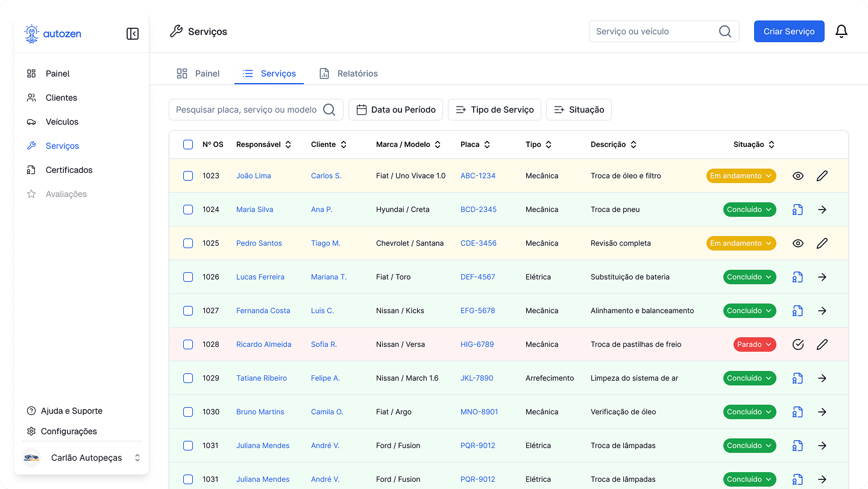Collapse the sidebar with the panel icon
The image size is (868, 489).
click(133, 34)
